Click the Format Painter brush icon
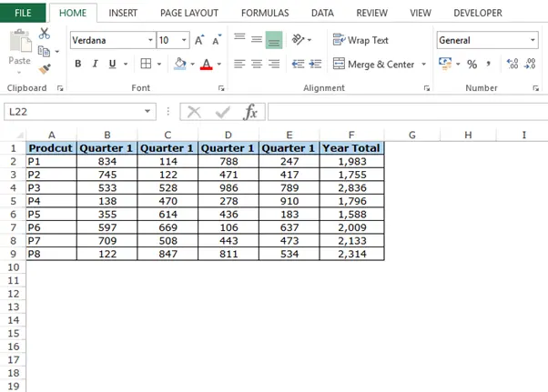 [x=45, y=69]
